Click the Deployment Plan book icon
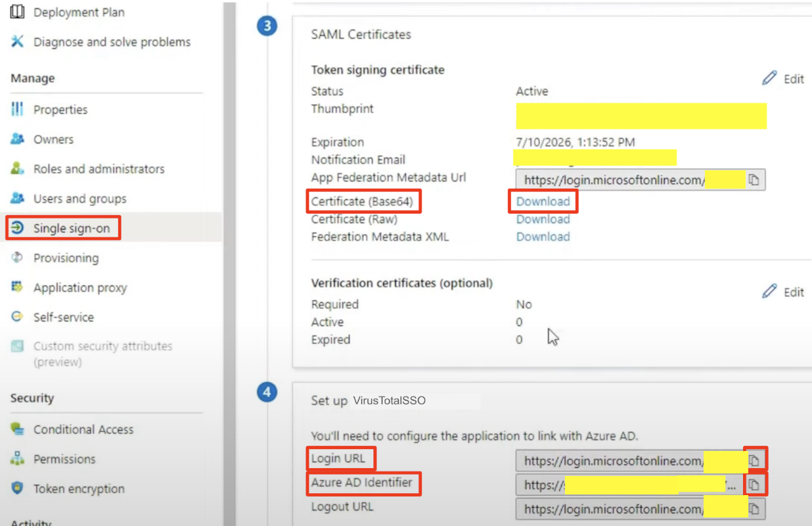Image resolution: width=812 pixels, height=526 pixels. [x=18, y=12]
